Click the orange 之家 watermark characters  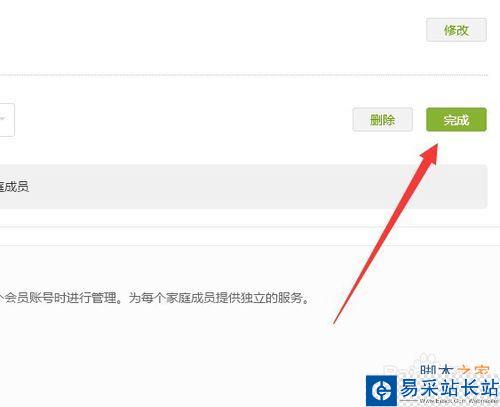473,371
